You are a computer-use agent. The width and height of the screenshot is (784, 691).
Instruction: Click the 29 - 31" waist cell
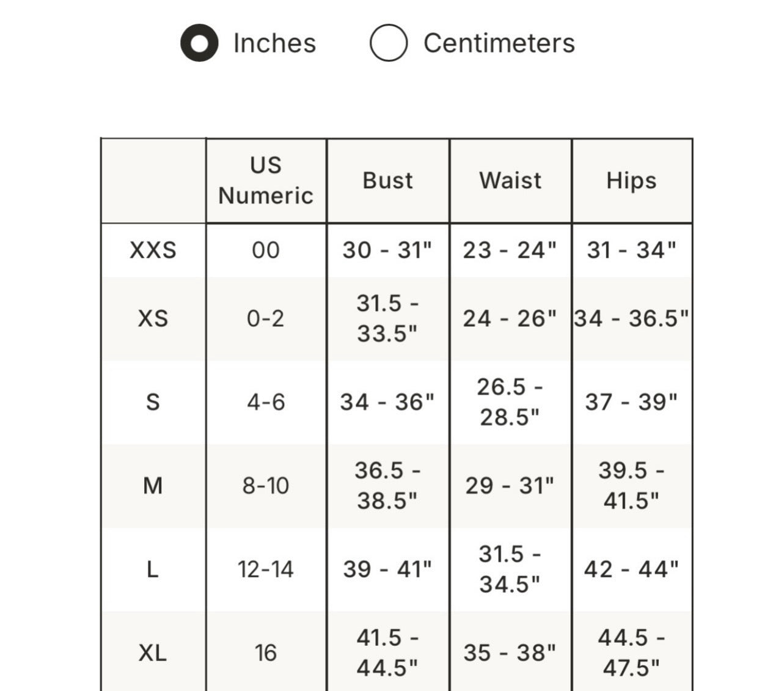point(510,486)
